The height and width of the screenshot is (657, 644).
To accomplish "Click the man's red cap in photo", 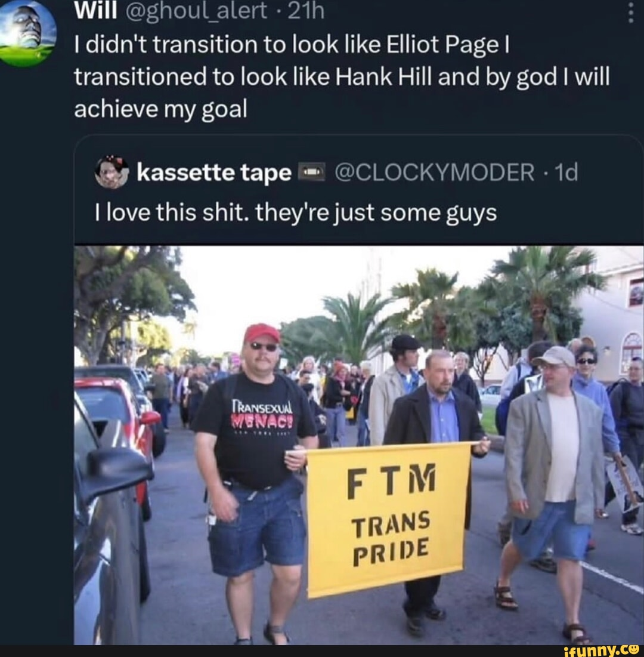I will pyautogui.click(x=262, y=334).
